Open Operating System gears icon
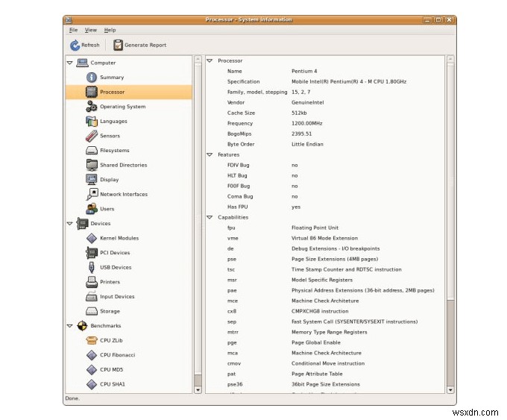The width and height of the screenshot is (507, 420). (x=92, y=107)
